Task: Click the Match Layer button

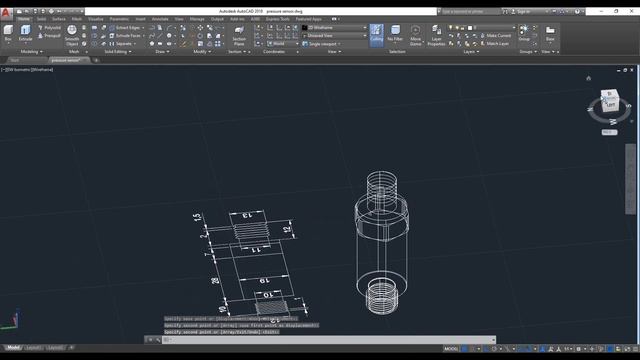Action: tap(495, 44)
